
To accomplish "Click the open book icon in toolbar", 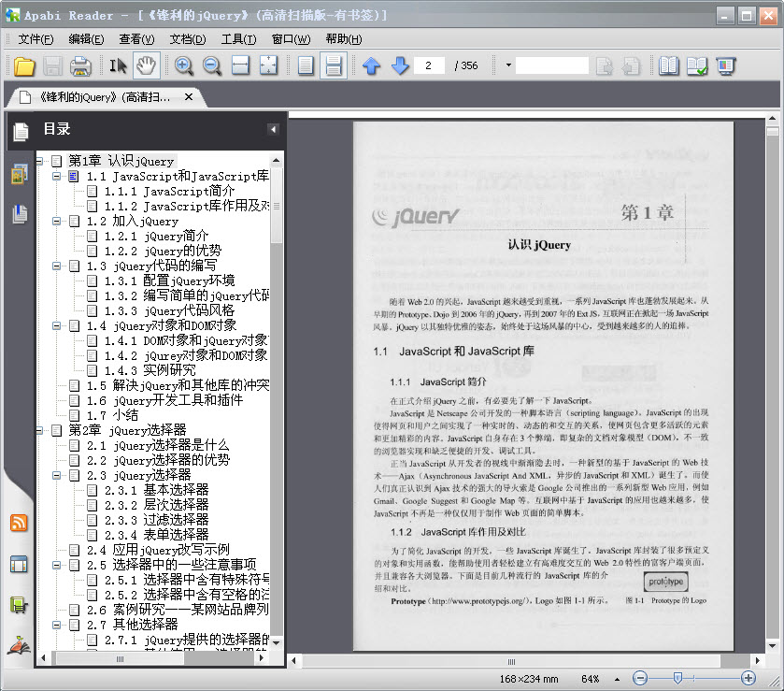I will (x=668, y=66).
